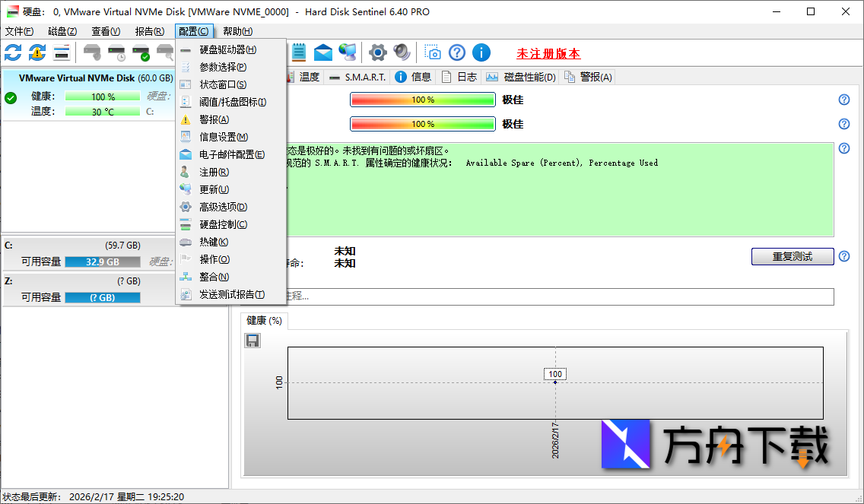Click the speaker acoustic management toolbar icon
Image resolution: width=864 pixels, height=504 pixels.
[x=402, y=52]
